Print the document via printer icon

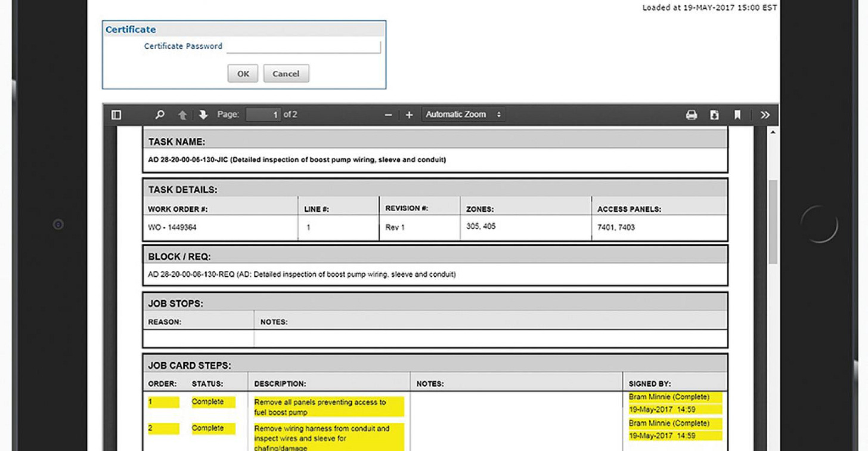(692, 115)
